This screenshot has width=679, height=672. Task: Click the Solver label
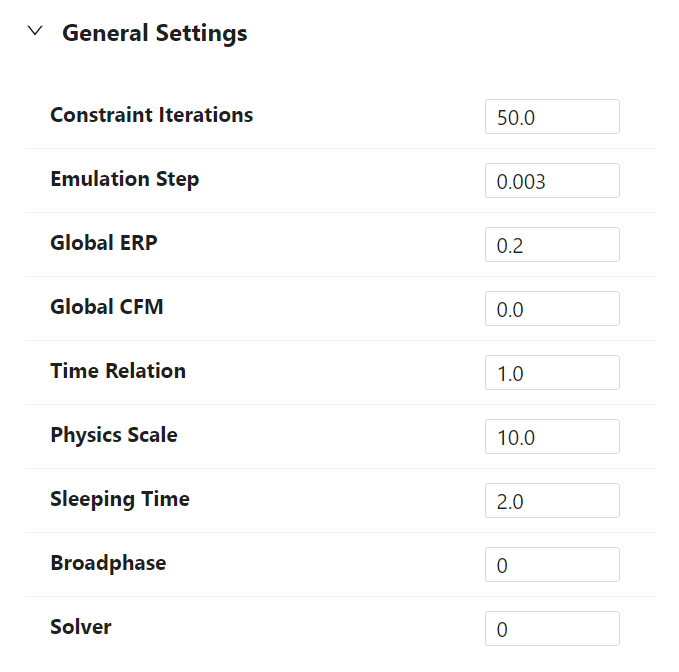point(81,627)
